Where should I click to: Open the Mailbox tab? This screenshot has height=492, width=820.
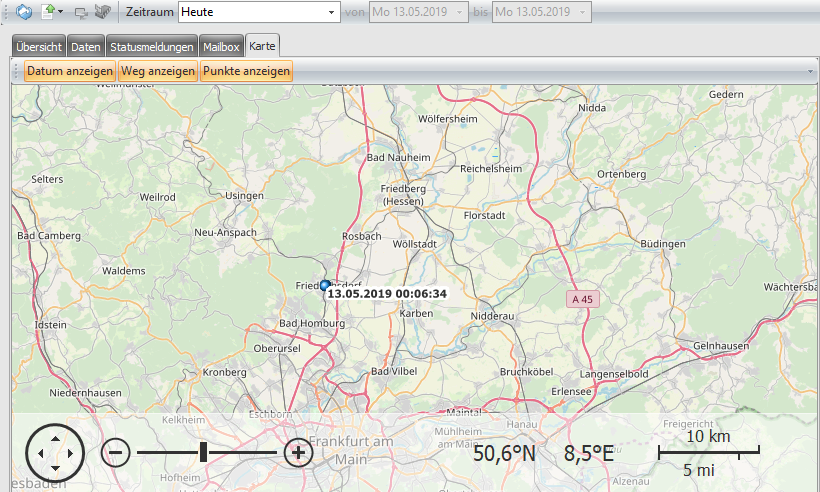click(x=221, y=47)
